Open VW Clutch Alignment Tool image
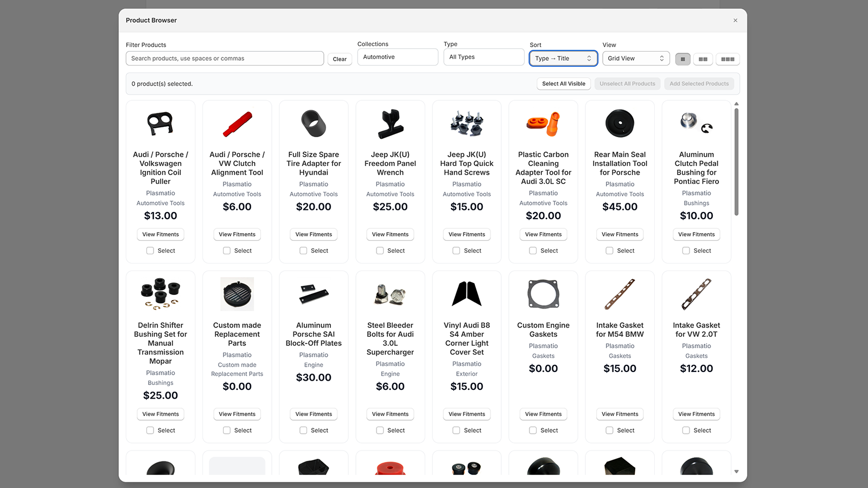 pos(237,124)
